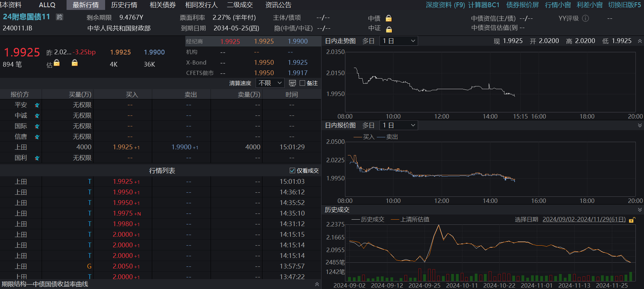Click 多日 in 日内报价图 header
Viewport: 644px width, 289px height.
tap(368, 125)
